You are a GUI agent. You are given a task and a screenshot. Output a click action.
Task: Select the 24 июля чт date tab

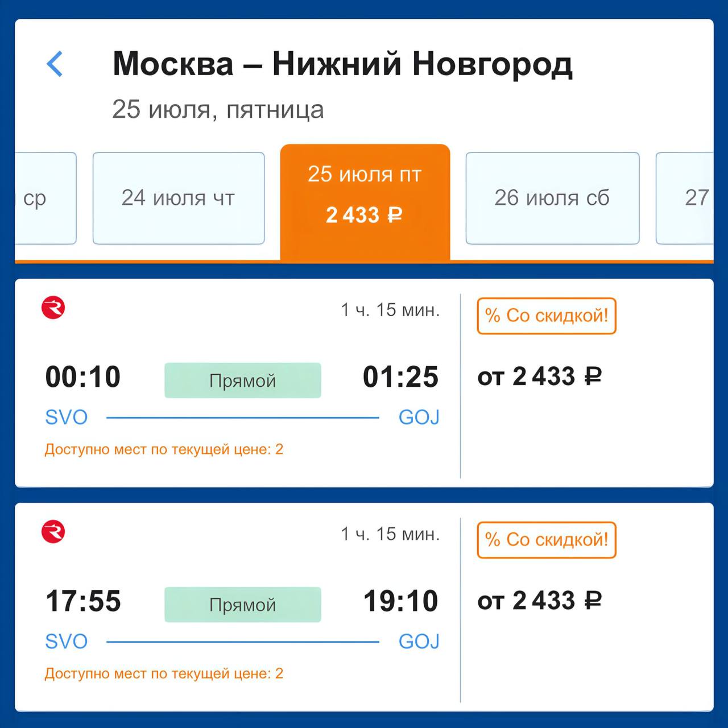(x=179, y=198)
